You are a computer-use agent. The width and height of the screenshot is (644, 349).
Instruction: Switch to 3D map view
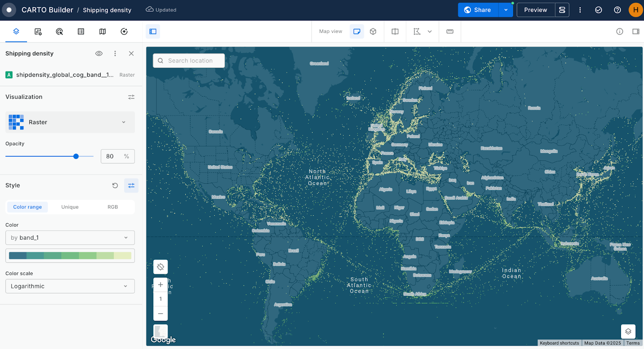[x=373, y=31]
